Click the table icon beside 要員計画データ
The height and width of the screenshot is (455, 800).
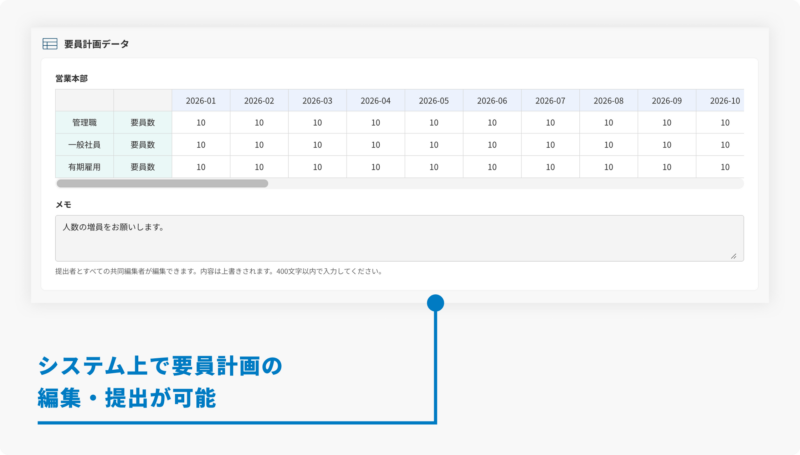pyautogui.click(x=49, y=44)
